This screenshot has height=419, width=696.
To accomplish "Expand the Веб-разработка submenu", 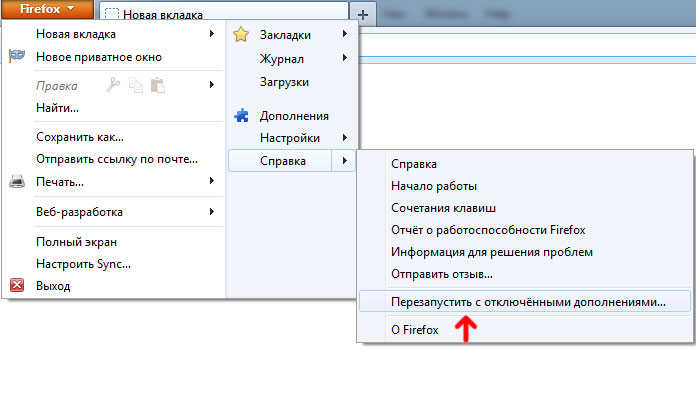I will [212, 212].
